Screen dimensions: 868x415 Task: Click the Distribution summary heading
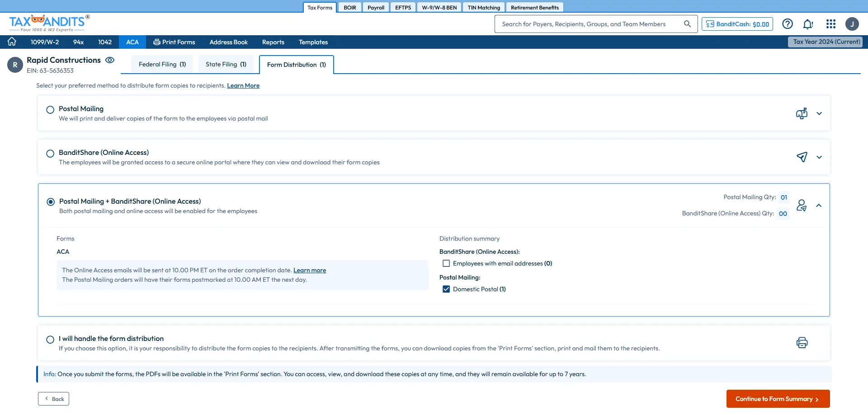point(469,238)
